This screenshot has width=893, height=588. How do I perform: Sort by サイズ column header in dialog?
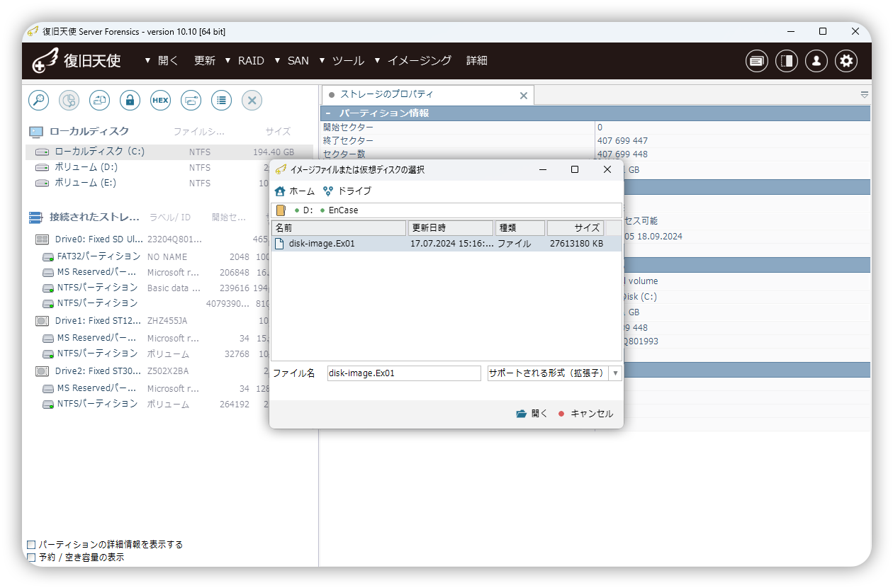(575, 228)
